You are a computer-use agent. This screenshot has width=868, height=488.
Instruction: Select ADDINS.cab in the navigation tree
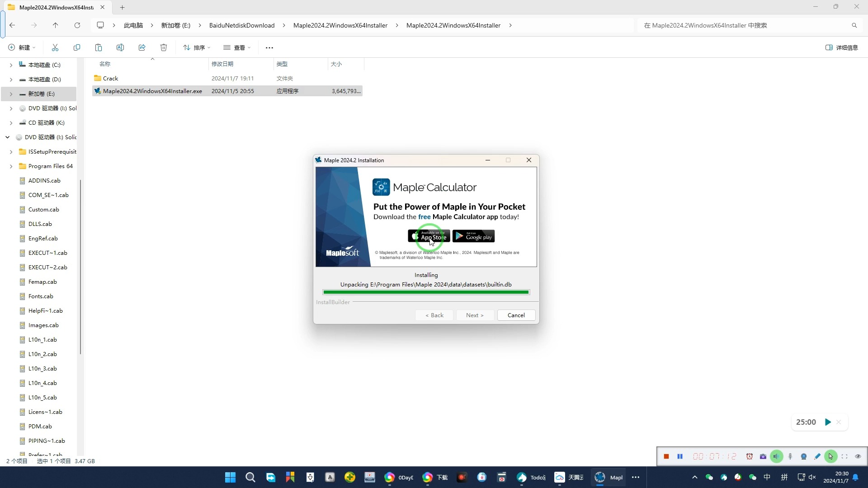[44, 181]
